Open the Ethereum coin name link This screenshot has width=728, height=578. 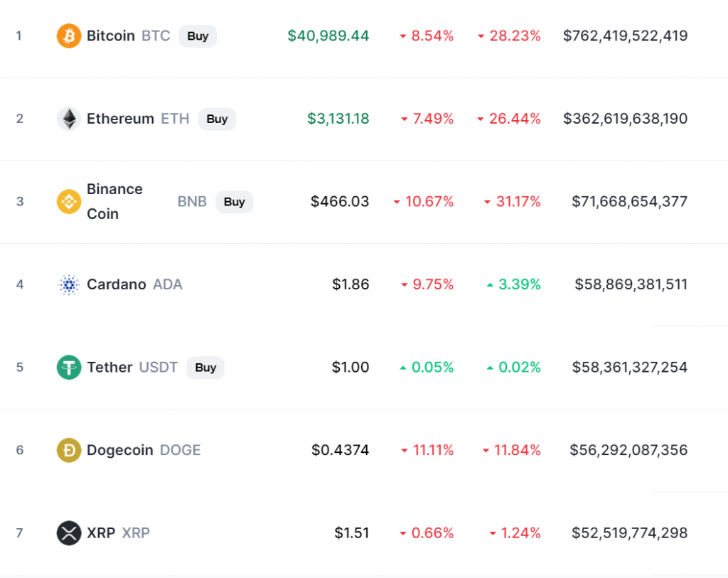click(120, 119)
